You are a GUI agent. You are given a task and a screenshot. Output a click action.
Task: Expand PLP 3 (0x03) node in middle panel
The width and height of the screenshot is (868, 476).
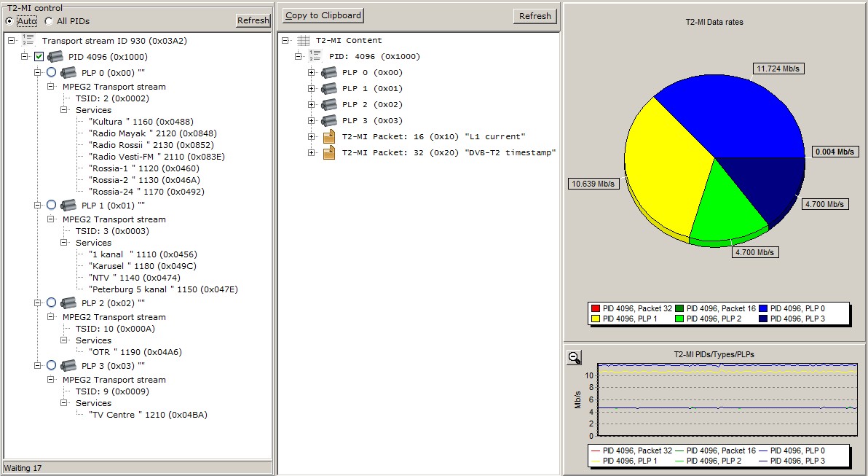(x=312, y=121)
